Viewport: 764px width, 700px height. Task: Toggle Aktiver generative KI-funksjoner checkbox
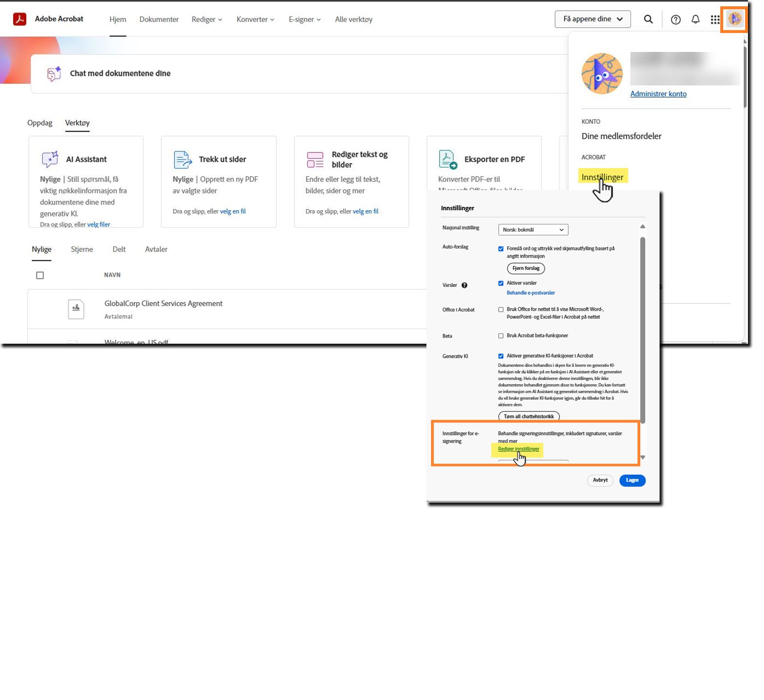pos(501,356)
